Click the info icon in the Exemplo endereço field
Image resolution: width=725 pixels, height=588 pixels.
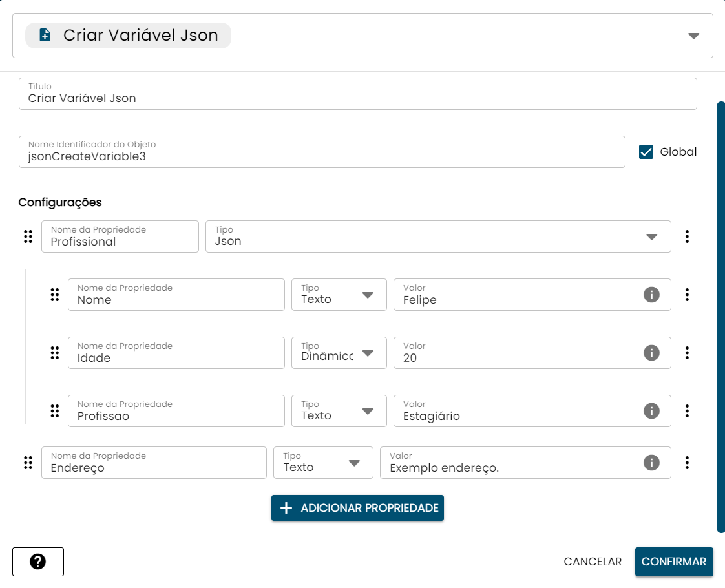point(651,463)
